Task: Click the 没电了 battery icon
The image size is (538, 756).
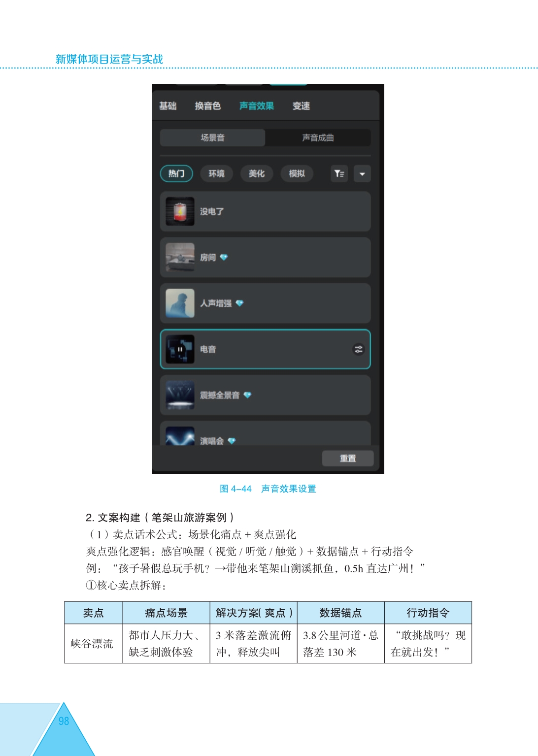Action: tap(180, 211)
